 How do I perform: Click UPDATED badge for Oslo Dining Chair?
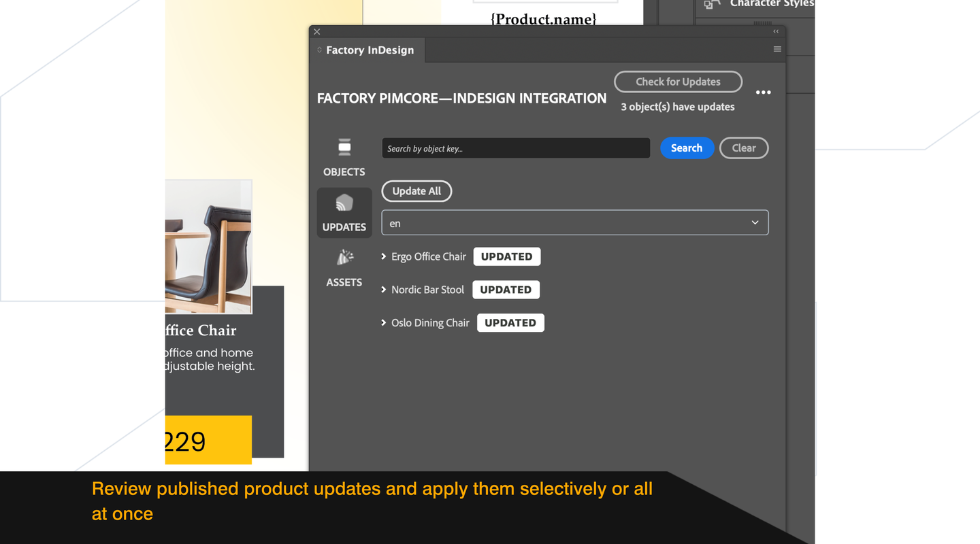point(510,323)
